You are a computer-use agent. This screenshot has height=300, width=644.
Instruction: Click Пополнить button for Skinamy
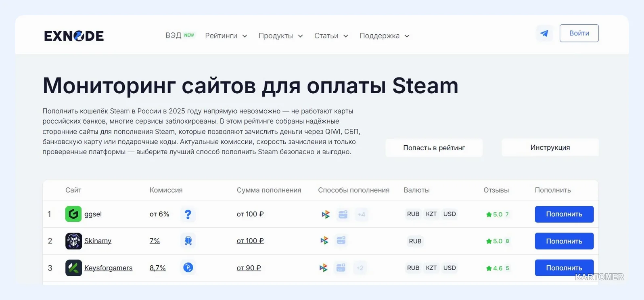pyautogui.click(x=564, y=241)
